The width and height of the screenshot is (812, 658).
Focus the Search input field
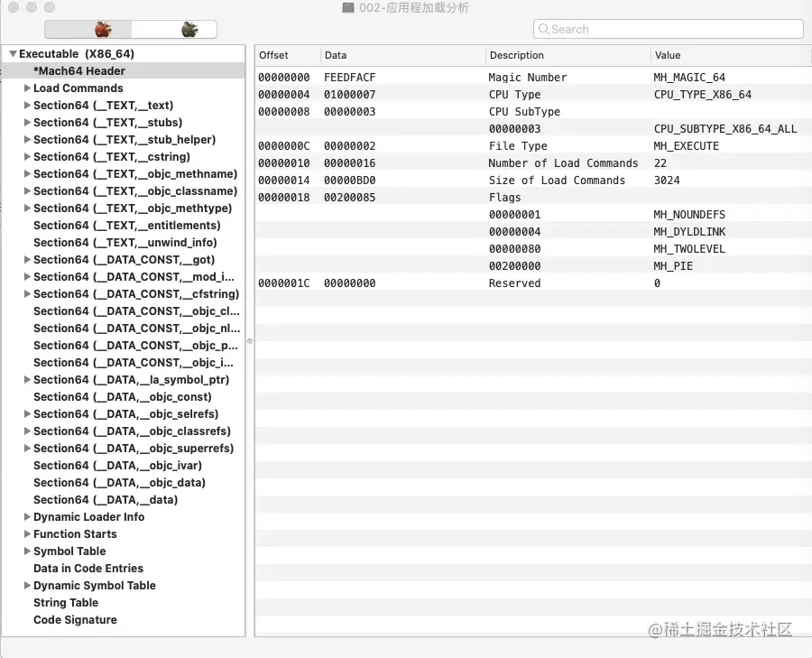click(x=668, y=29)
